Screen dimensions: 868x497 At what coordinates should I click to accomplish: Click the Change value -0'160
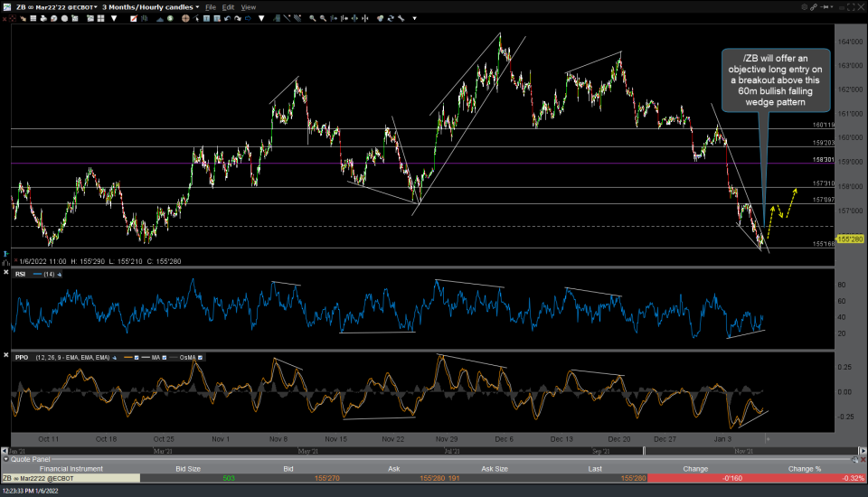point(732,478)
